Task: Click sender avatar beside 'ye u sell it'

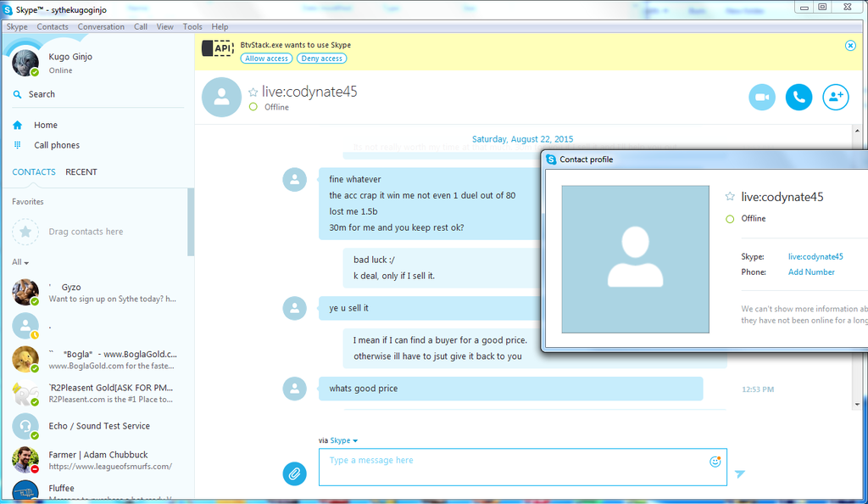Action: [x=294, y=308]
